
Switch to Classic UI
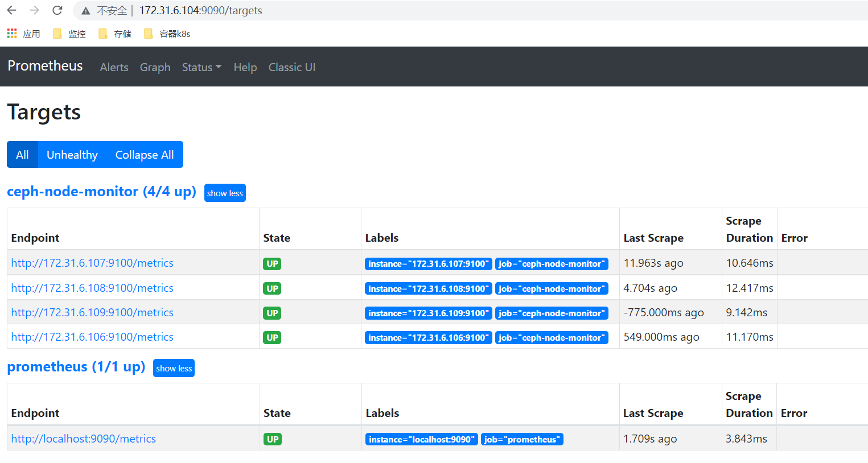(292, 67)
